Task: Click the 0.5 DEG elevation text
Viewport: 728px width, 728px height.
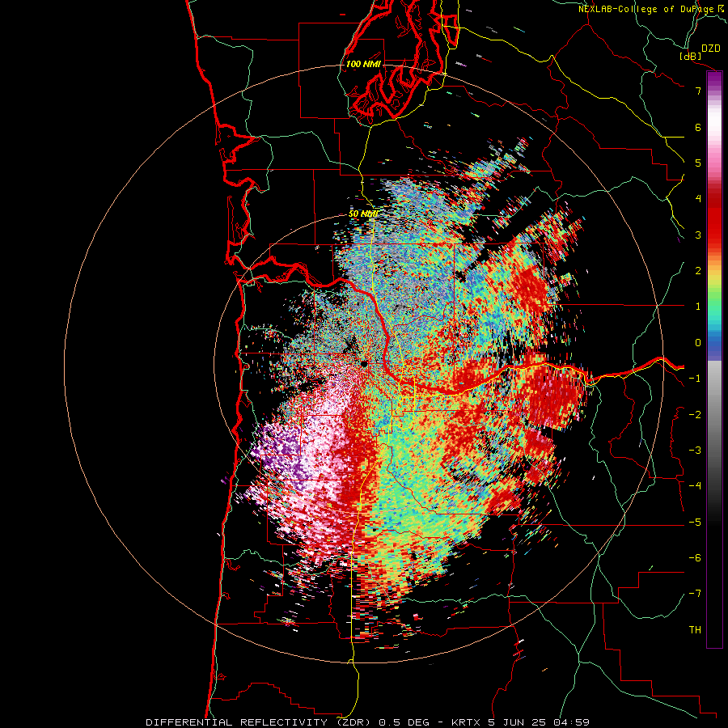Action: click(x=406, y=722)
